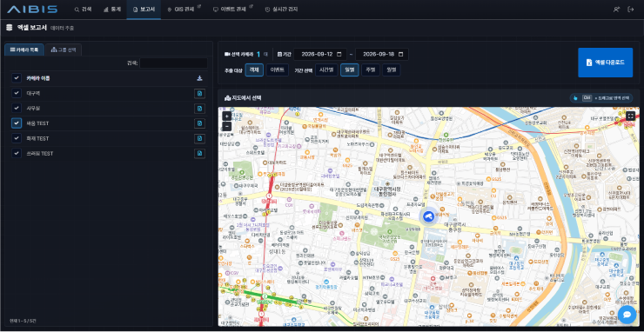Viewport: 644px width, 332px height.
Task: Choose the 월별 period option
Action: [x=392, y=70]
